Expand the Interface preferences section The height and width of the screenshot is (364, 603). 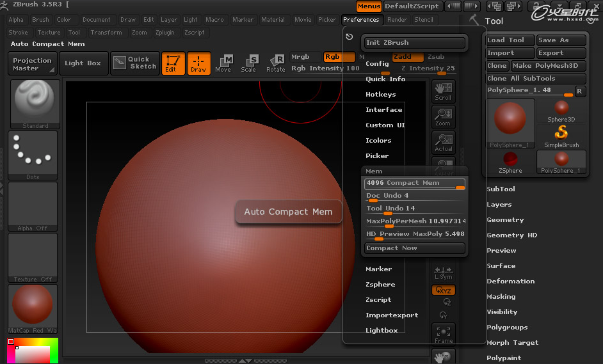tap(384, 109)
